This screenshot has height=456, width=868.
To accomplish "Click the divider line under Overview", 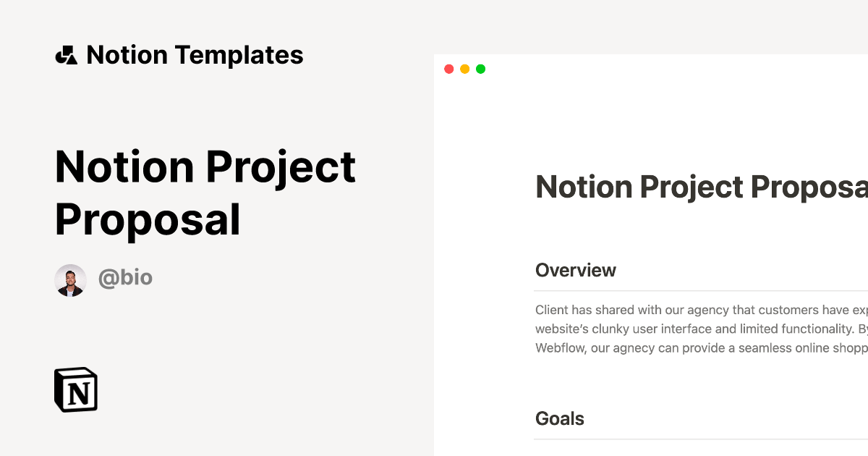I will click(700, 291).
